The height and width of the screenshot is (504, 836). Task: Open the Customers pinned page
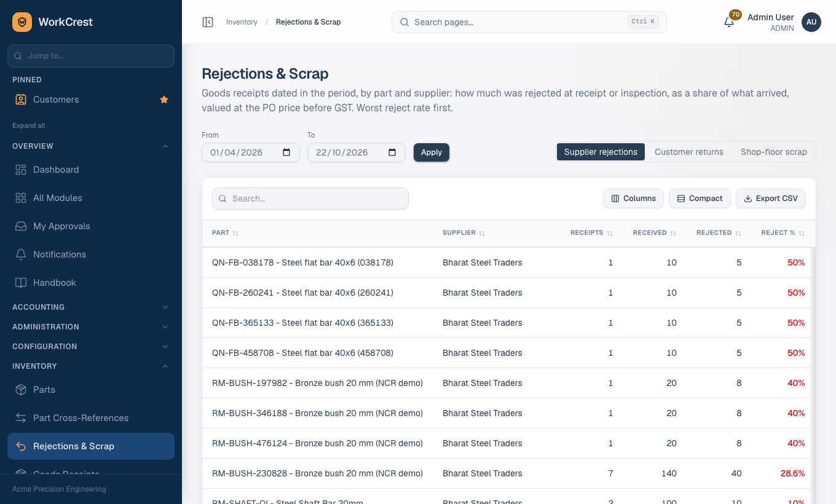pyautogui.click(x=91, y=100)
